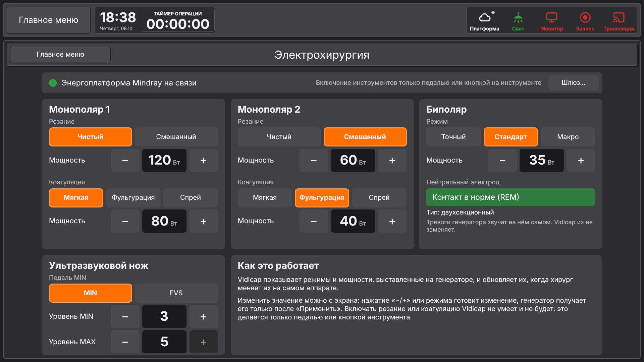Lower Уровень MIN below 3
The width and height of the screenshot is (644, 362).
tap(125, 316)
